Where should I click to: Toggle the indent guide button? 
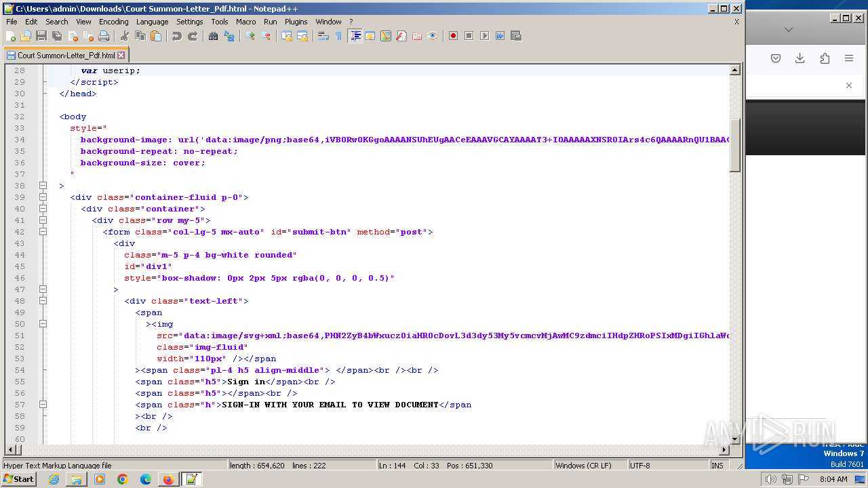[x=355, y=36]
